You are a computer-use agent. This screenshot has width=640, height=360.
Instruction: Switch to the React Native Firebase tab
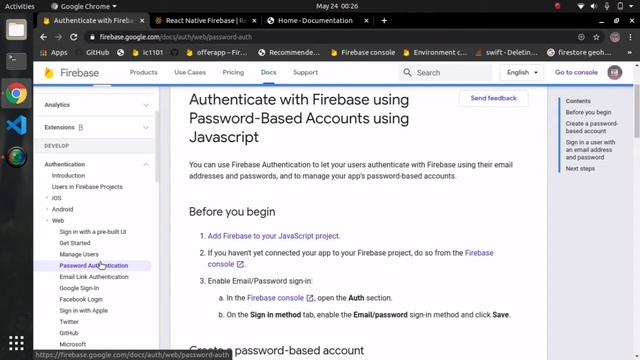206,20
